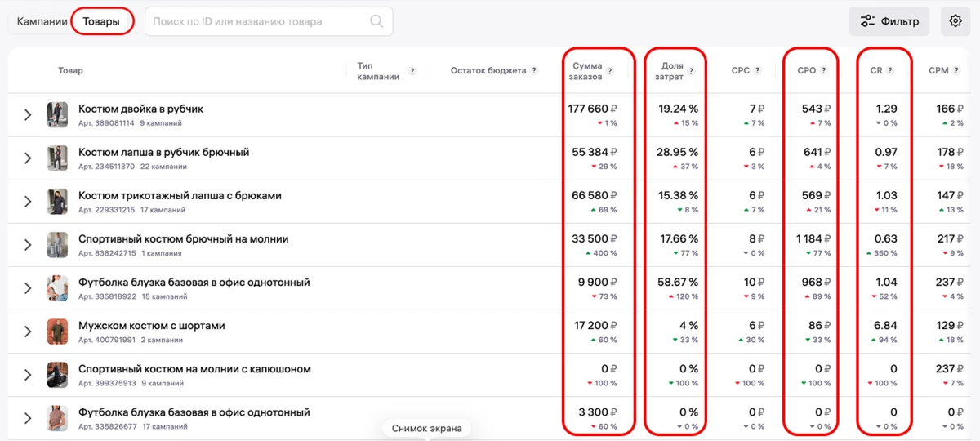Open thumbnail of Костюм трикотажный лапша с брюками
980x441 pixels.
click(x=57, y=202)
